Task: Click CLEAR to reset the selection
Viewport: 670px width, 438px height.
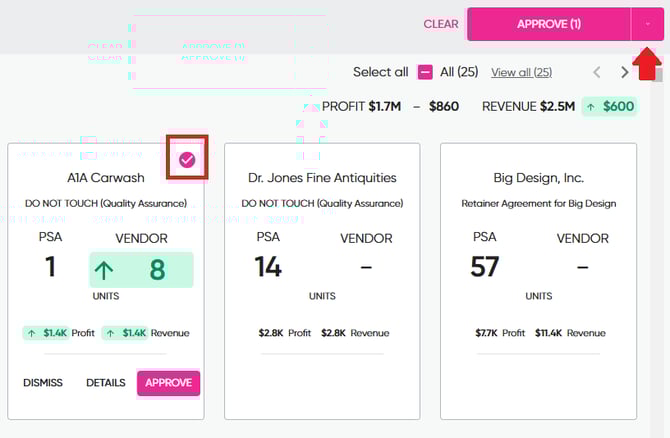Action: click(x=441, y=24)
